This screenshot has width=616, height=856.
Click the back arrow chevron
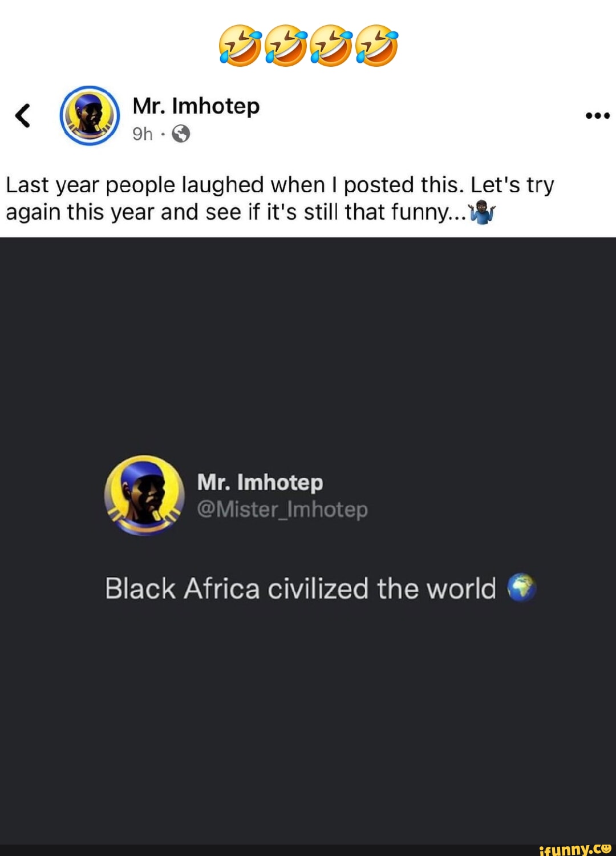pos(21,115)
